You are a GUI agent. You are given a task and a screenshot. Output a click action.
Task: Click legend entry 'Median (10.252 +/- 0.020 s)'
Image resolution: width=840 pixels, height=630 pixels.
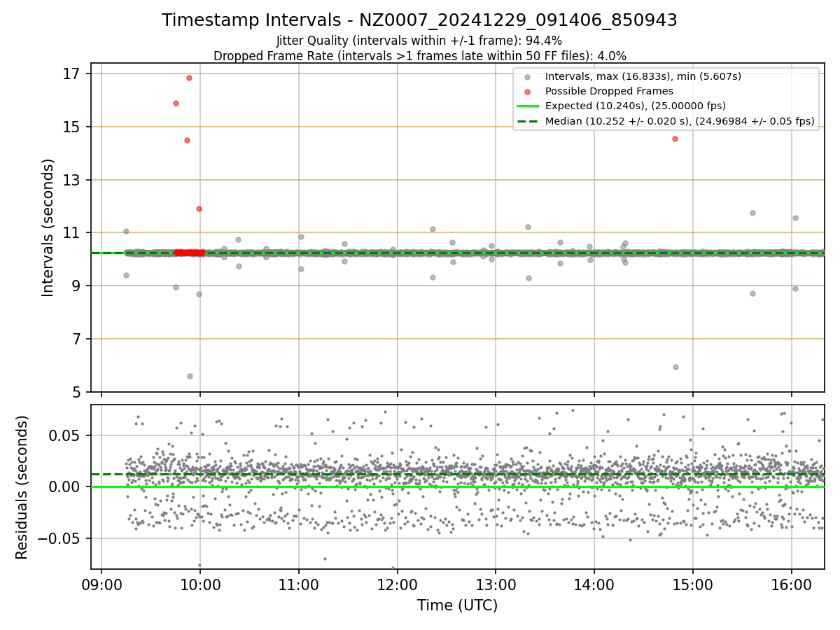click(680, 121)
